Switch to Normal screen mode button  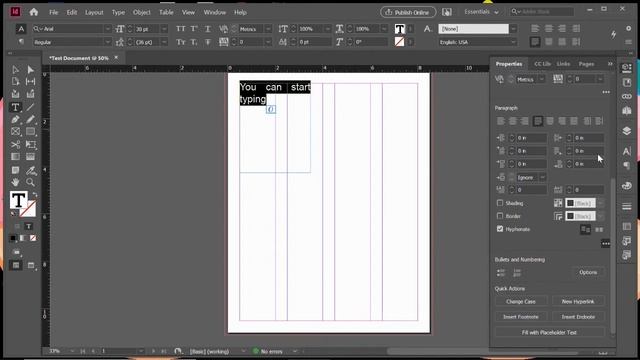[x=16, y=266]
